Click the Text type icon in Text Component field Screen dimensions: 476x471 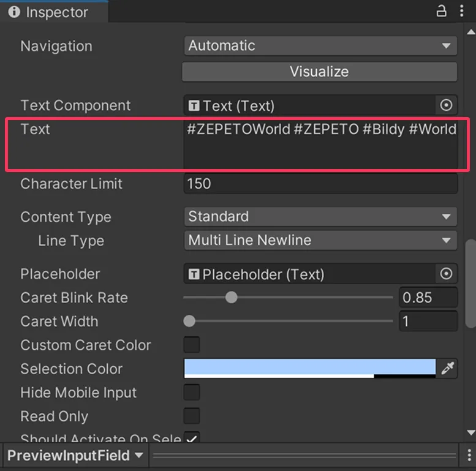[x=194, y=105]
